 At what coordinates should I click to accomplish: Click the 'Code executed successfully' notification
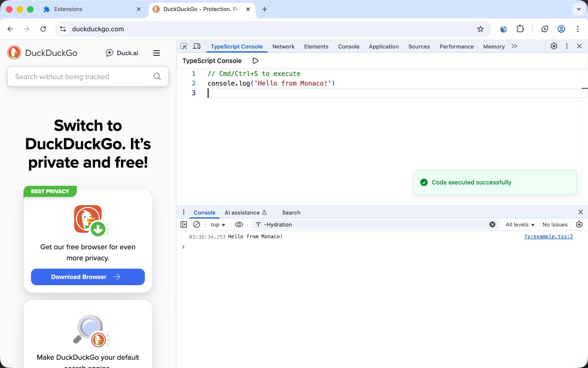pos(495,182)
